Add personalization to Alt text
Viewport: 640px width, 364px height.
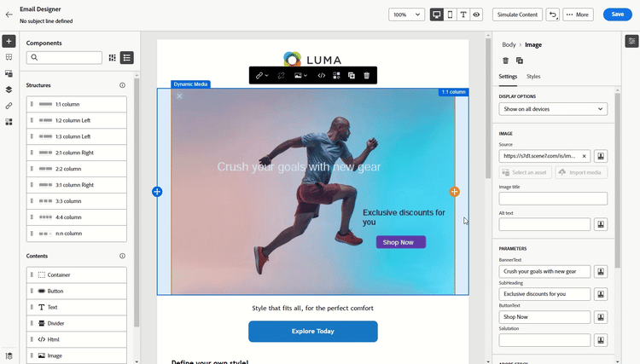pyautogui.click(x=601, y=224)
